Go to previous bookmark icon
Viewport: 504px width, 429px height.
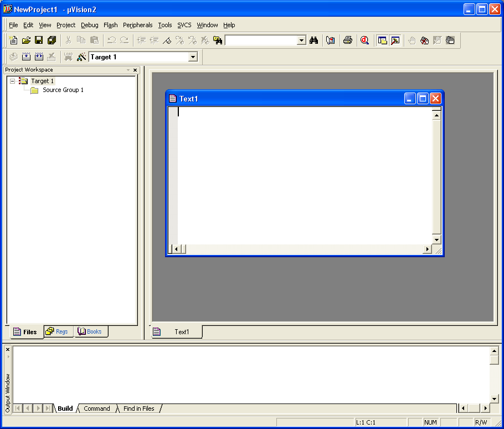pyautogui.click(x=193, y=40)
